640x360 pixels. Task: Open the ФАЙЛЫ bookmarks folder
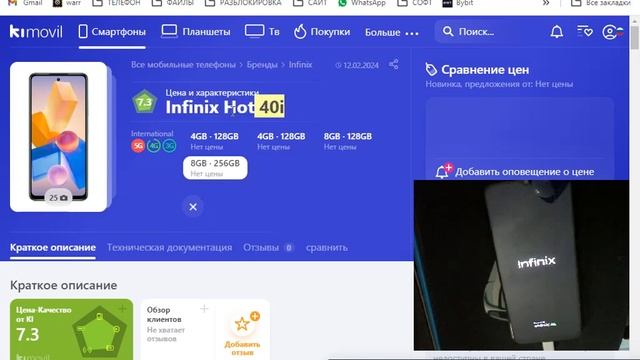(173, 3)
